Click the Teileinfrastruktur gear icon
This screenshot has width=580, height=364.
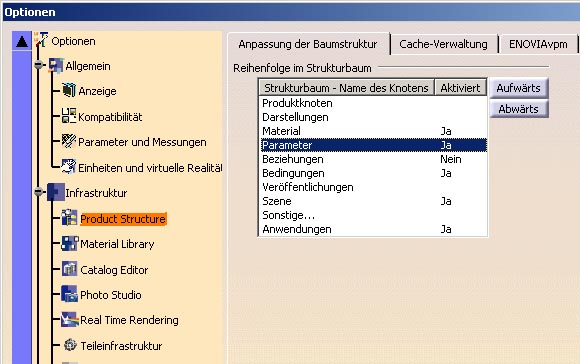[70, 345]
